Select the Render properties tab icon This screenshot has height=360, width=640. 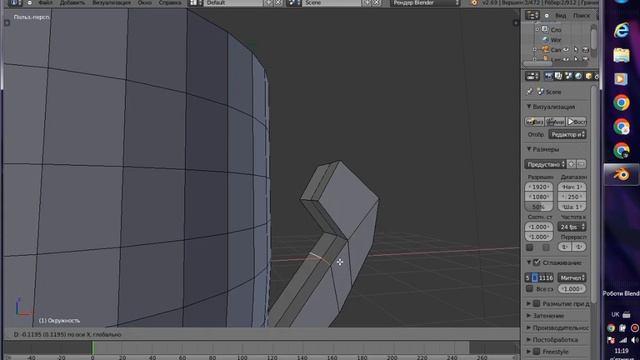coord(548,76)
